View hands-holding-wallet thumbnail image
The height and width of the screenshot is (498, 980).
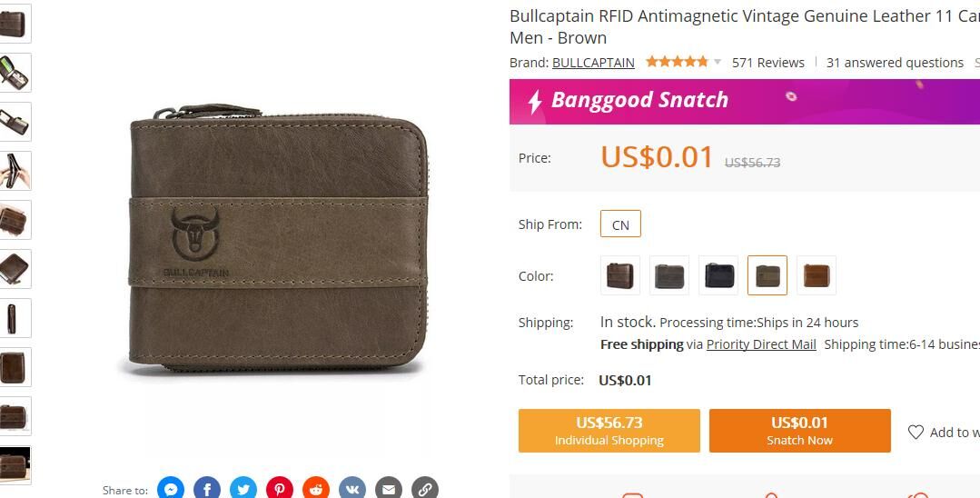pyautogui.click(x=14, y=171)
